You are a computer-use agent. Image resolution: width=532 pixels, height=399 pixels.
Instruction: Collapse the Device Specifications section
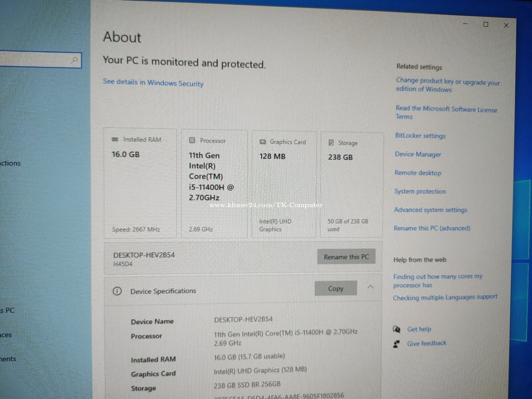370,287
